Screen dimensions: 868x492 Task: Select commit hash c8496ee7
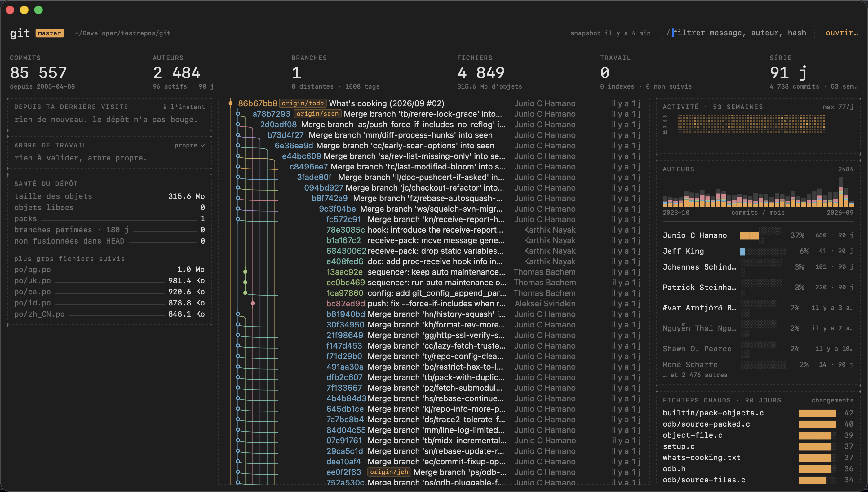click(x=308, y=167)
